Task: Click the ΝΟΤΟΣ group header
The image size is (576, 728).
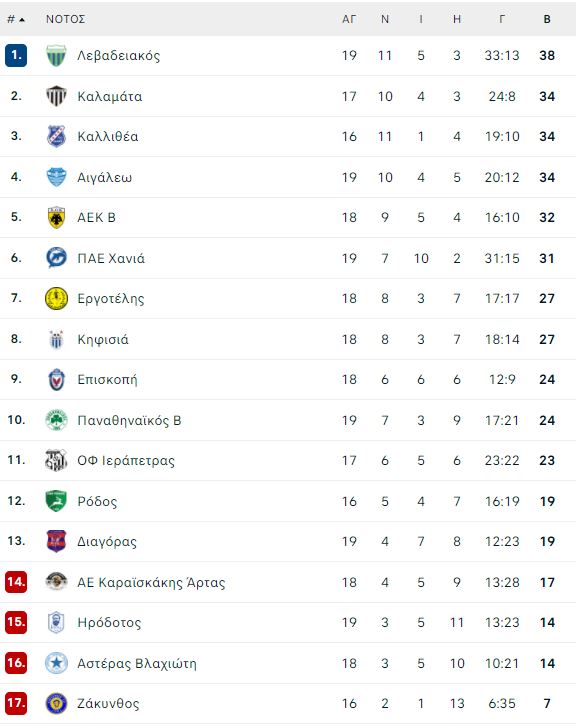Action: pos(65,19)
